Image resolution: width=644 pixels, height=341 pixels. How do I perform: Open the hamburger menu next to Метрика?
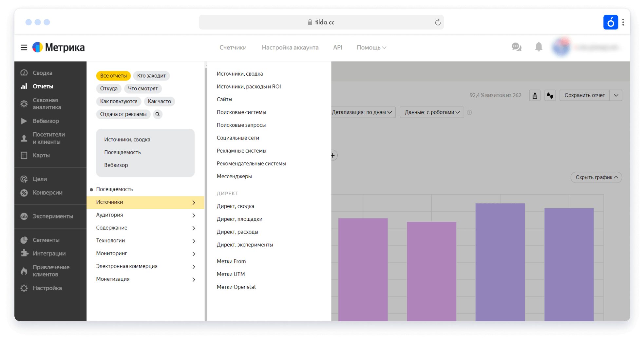(x=24, y=47)
